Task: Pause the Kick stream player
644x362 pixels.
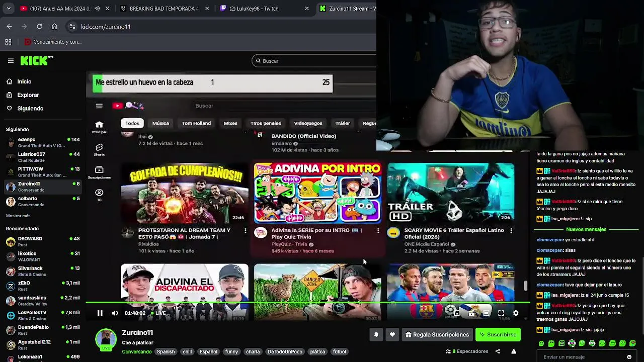Action: pyautogui.click(x=100, y=313)
